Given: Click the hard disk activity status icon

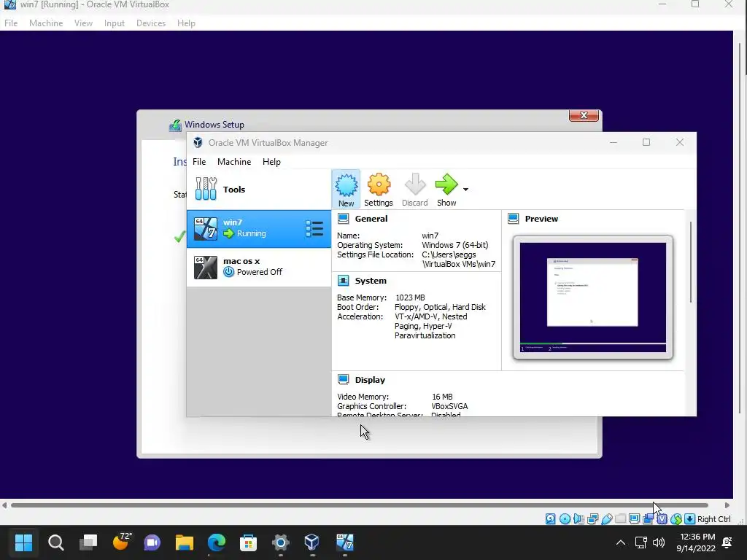Looking at the screenshot, I should [x=550, y=518].
